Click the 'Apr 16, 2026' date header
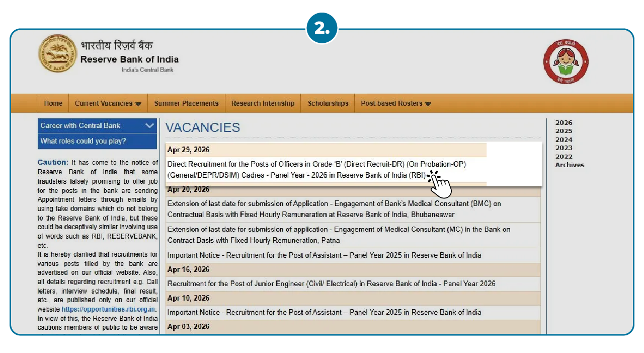The height and width of the screenshot is (353, 644). (x=188, y=269)
